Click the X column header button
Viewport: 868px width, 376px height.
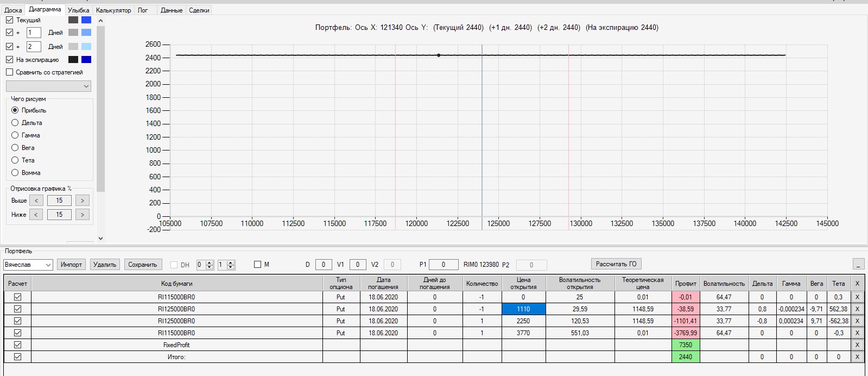[x=857, y=283]
